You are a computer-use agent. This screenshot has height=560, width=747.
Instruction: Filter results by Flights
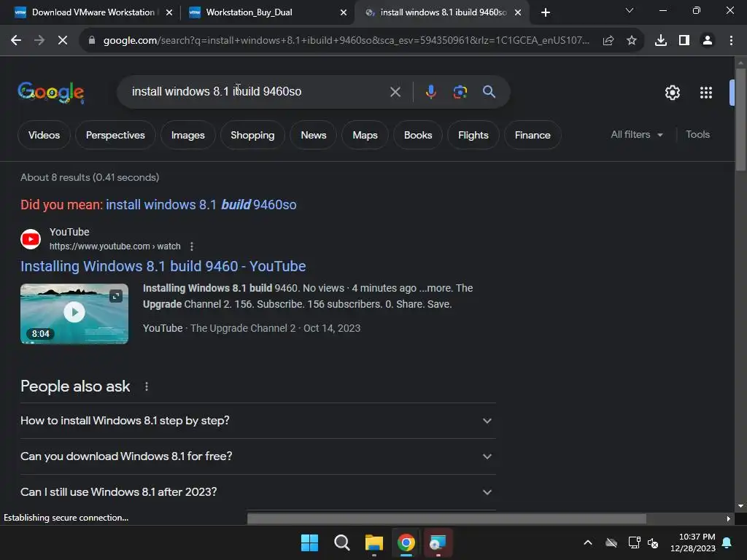[x=473, y=135]
